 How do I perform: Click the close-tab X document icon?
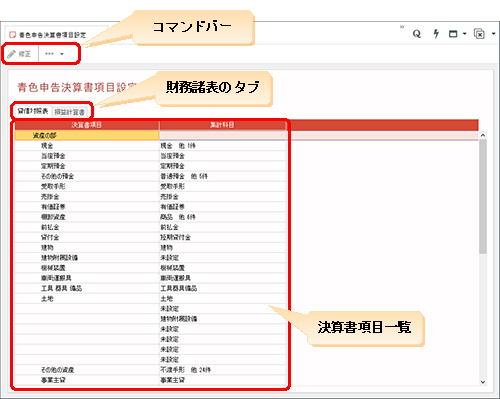479,34
